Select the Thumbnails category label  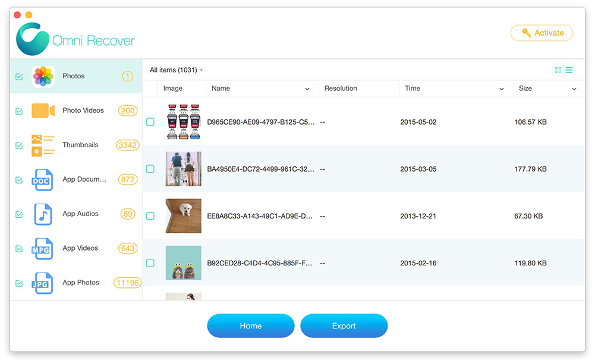[x=80, y=145]
